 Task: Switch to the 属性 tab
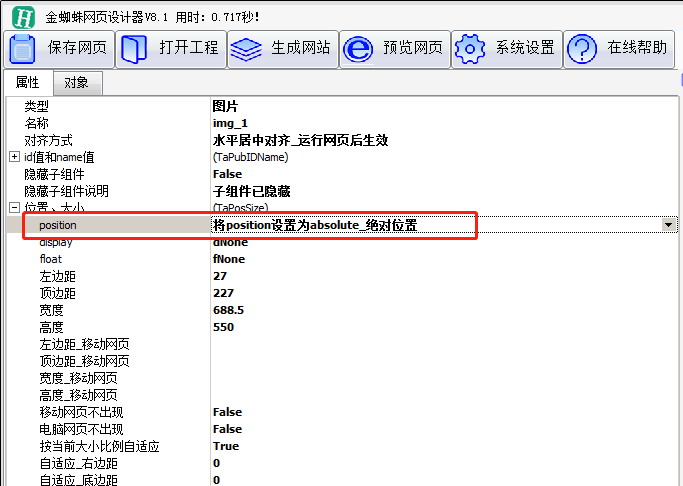27,83
